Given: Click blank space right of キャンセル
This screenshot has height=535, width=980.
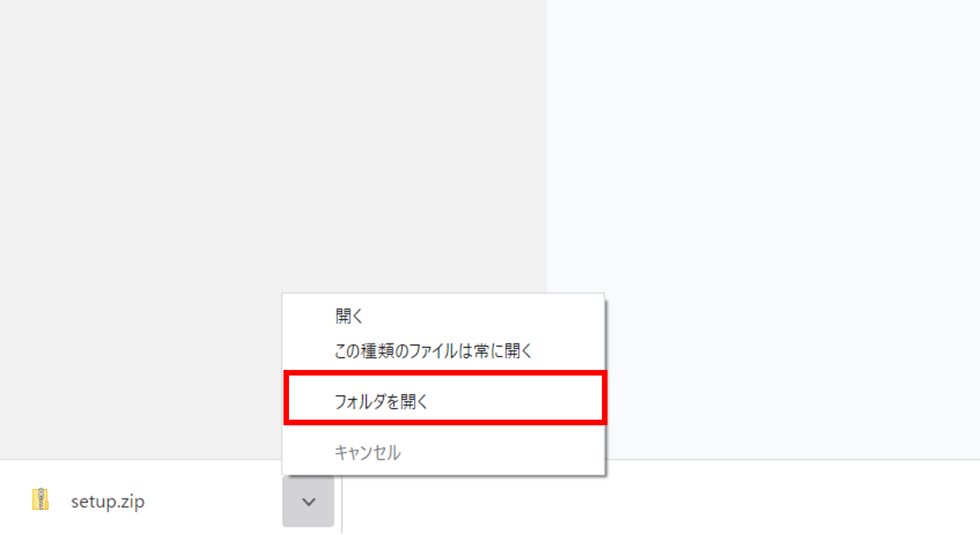Looking at the screenshot, I should [x=501, y=452].
